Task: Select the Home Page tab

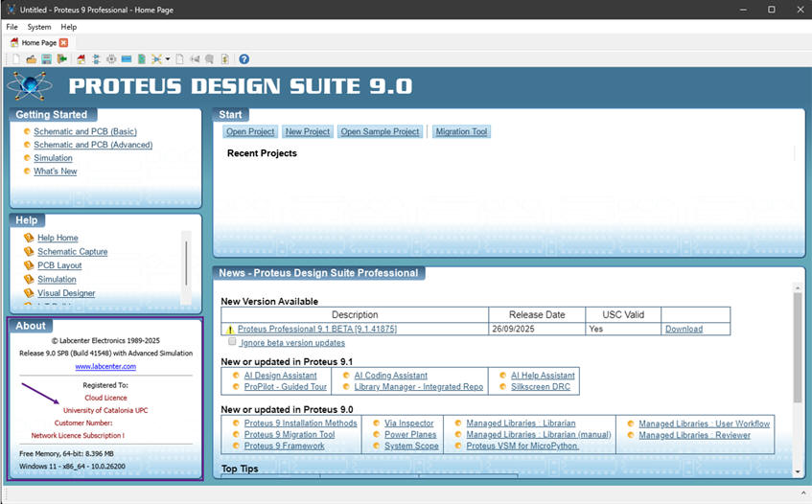Action: coord(38,42)
